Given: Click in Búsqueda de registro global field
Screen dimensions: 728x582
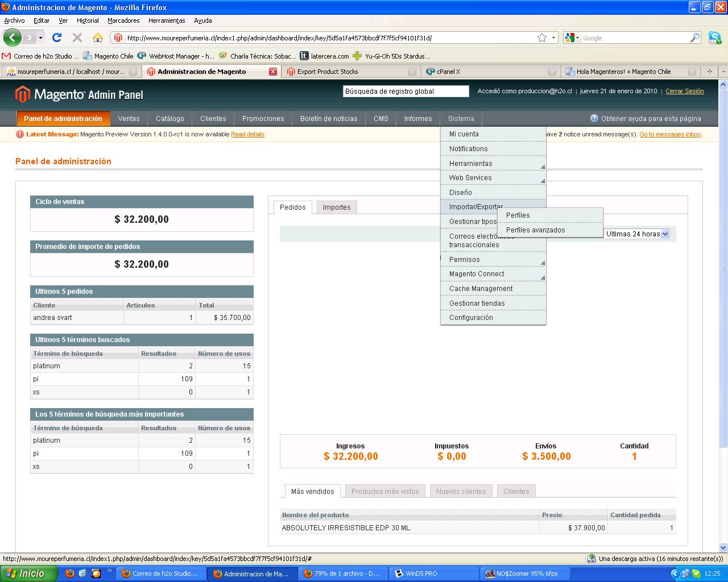Looking at the screenshot, I should click(406, 91).
